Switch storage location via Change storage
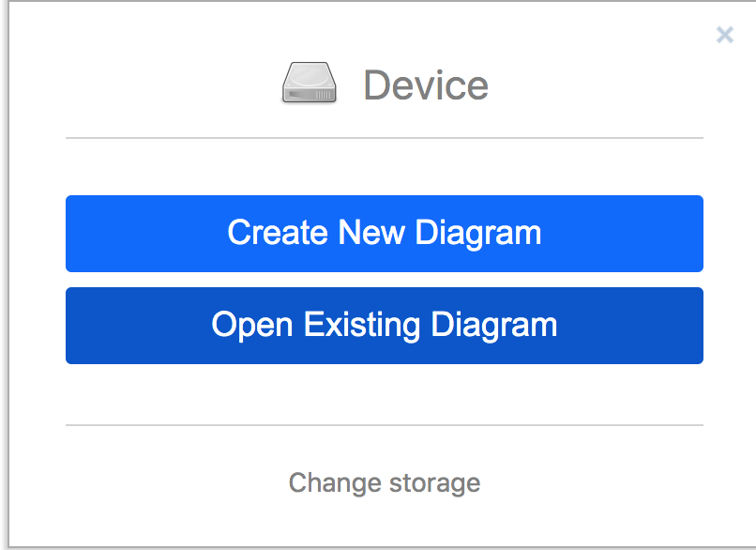This screenshot has height=550, width=756. (385, 483)
